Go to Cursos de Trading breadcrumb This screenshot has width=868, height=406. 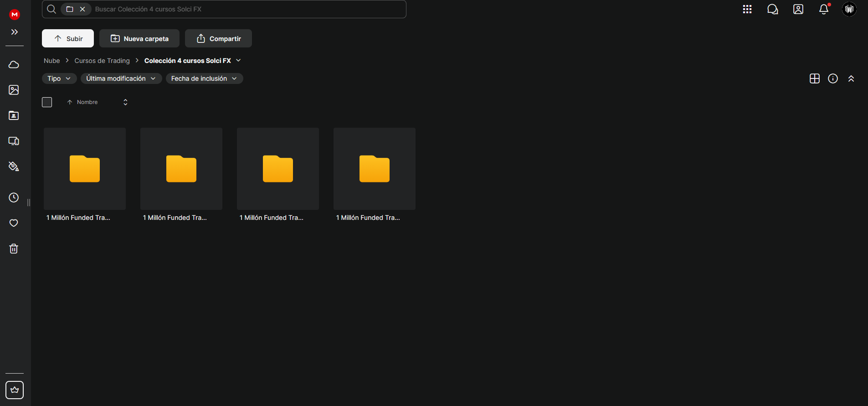(x=102, y=61)
